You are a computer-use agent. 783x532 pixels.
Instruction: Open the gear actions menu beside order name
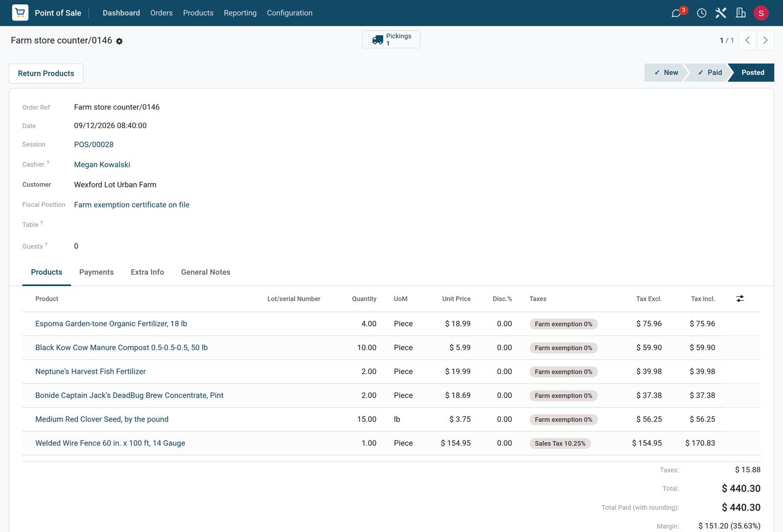coord(119,41)
